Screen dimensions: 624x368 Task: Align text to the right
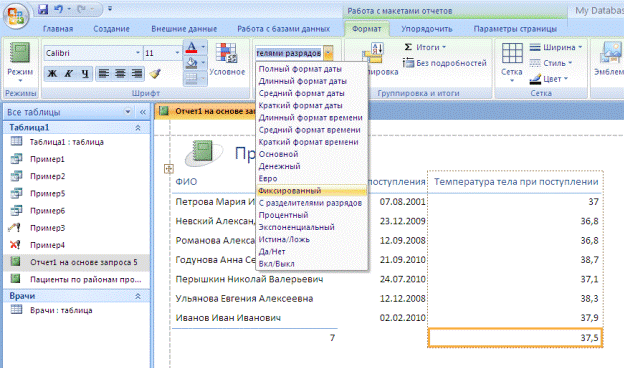(x=137, y=74)
